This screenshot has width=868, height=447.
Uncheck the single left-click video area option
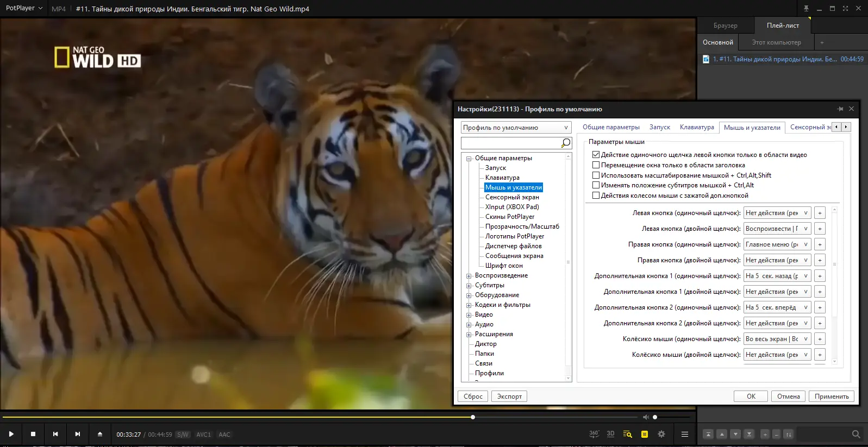coord(596,155)
